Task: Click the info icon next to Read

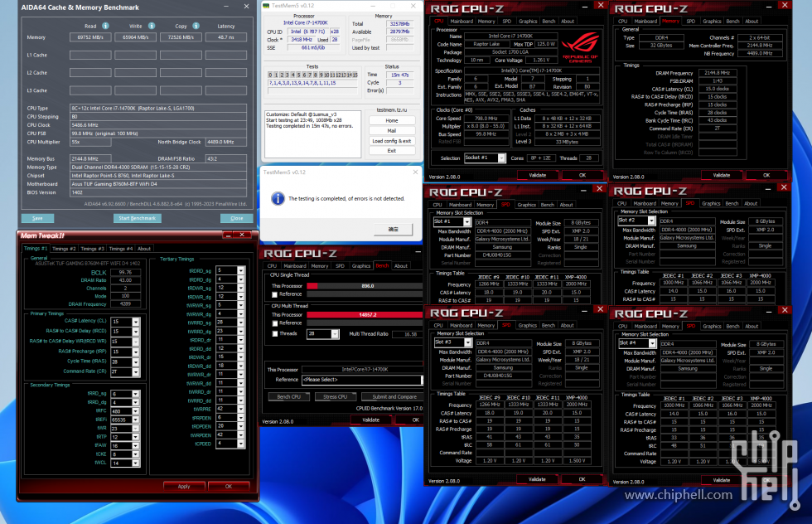Action: point(106,26)
